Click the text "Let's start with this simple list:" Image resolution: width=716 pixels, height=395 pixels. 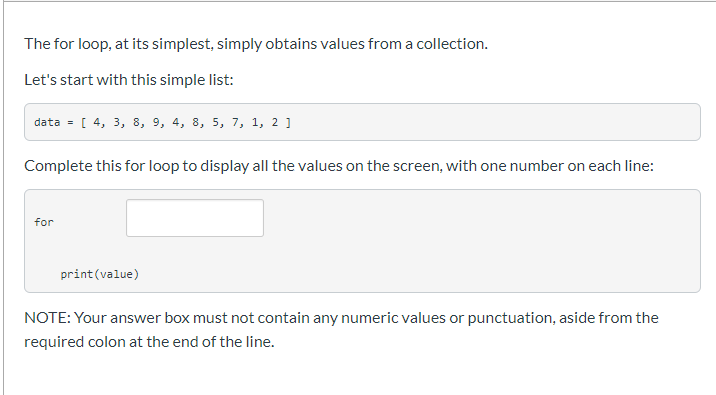(129, 80)
